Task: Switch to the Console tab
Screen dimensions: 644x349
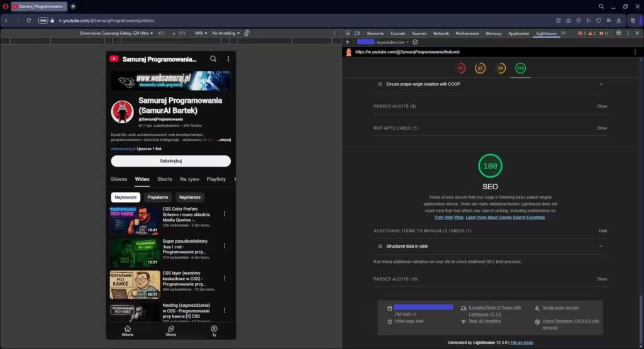Action: tap(397, 33)
